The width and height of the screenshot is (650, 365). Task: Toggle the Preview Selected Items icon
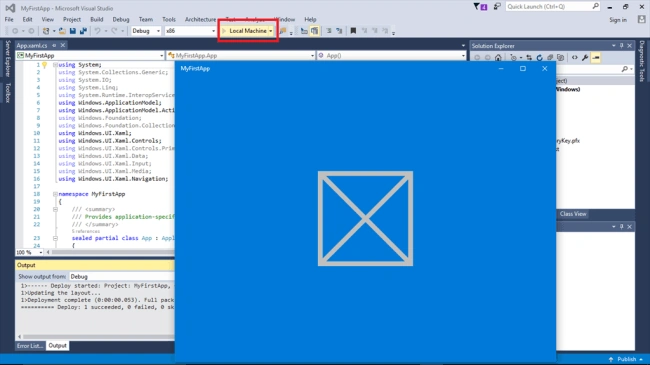(596, 58)
